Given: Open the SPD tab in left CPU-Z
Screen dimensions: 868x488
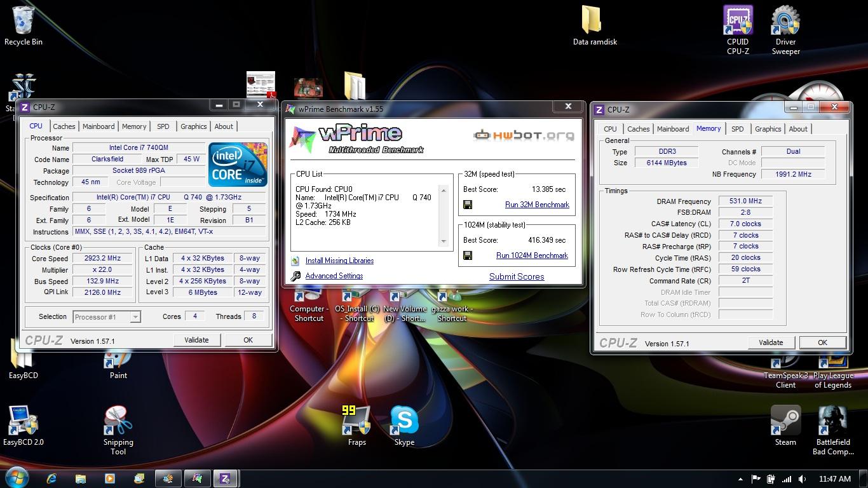Looking at the screenshot, I should pyautogui.click(x=163, y=126).
